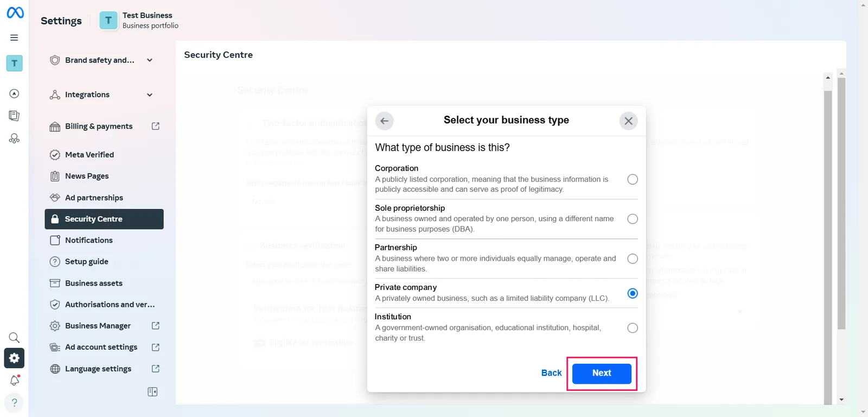Open the notifications bell icon
The width and height of the screenshot is (868, 417).
click(x=15, y=380)
